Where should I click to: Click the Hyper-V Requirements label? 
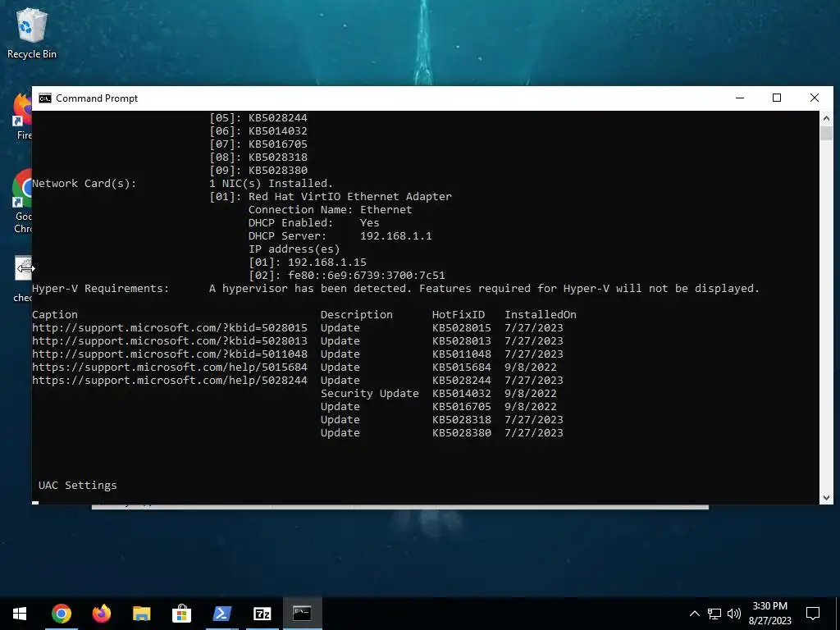click(101, 289)
